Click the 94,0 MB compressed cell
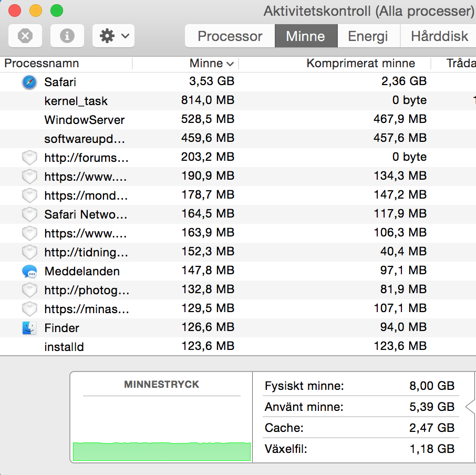The width and height of the screenshot is (476, 475). click(403, 327)
